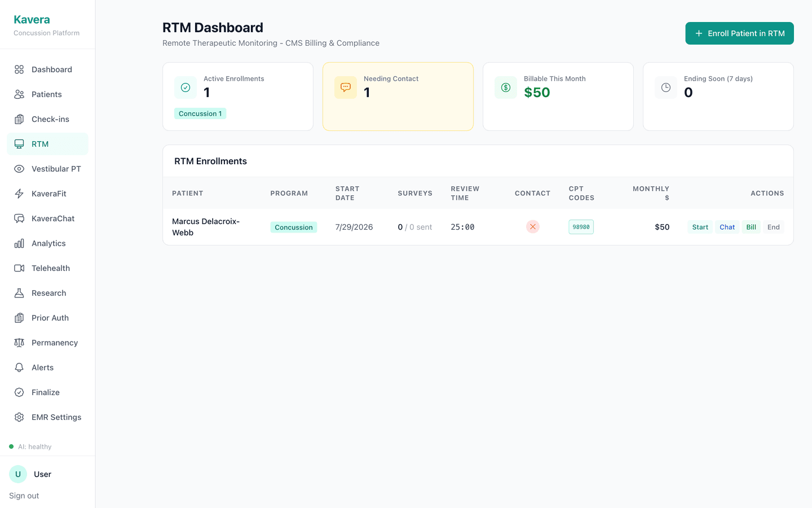Click the review time 25:00

pyautogui.click(x=462, y=227)
